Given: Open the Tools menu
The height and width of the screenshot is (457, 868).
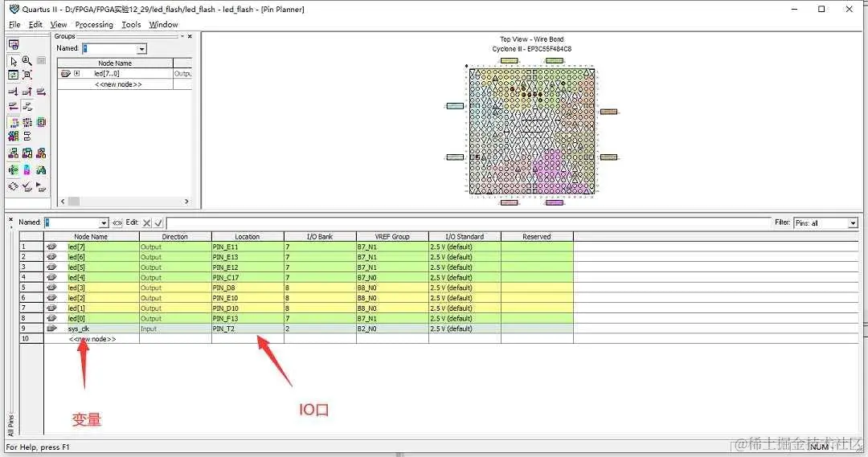Looking at the screenshot, I should [x=131, y=24].
